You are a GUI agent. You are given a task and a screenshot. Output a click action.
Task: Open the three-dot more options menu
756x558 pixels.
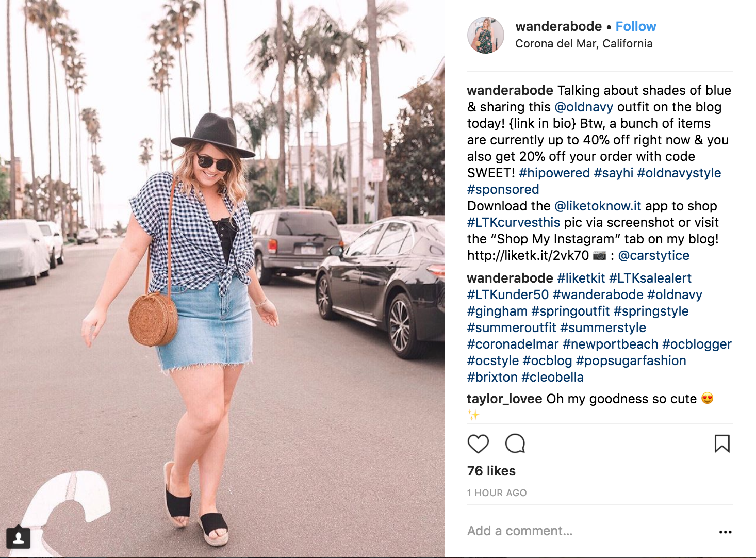click(725, 532)
